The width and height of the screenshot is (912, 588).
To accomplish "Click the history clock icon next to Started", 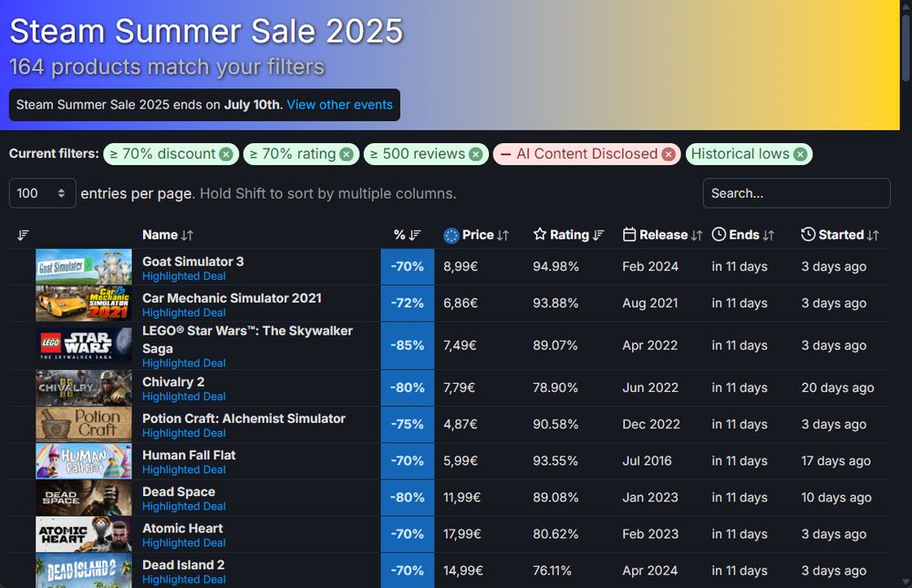I will click(808, 234).
